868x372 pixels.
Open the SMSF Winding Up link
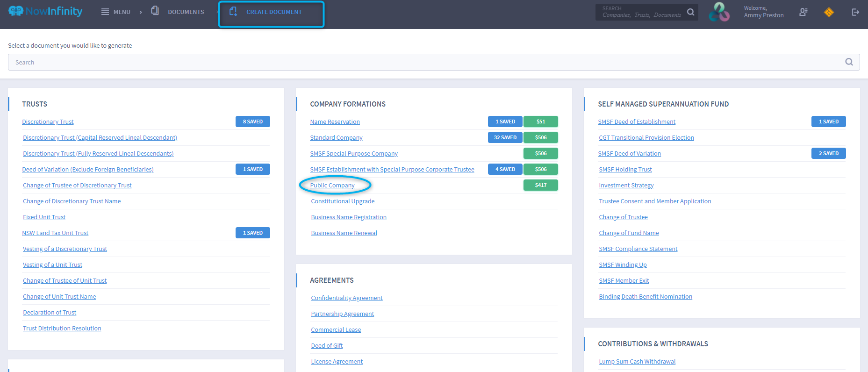pyautogui.click(x=623, y=265)
